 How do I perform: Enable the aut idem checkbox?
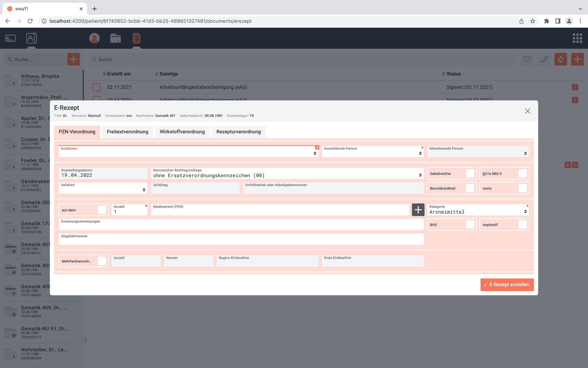102,210
